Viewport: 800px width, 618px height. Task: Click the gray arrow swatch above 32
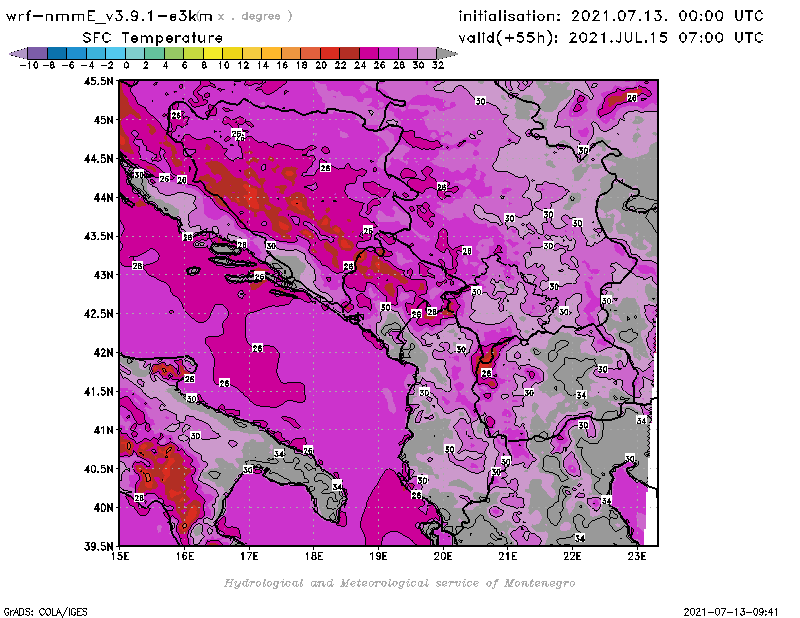pos(446,53)
